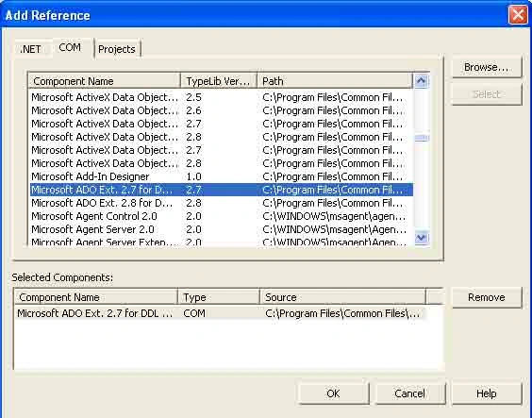Open Help for this dialog
Image resolution: width=532 pixels, height=418 pixels.
tap(486, 393)
